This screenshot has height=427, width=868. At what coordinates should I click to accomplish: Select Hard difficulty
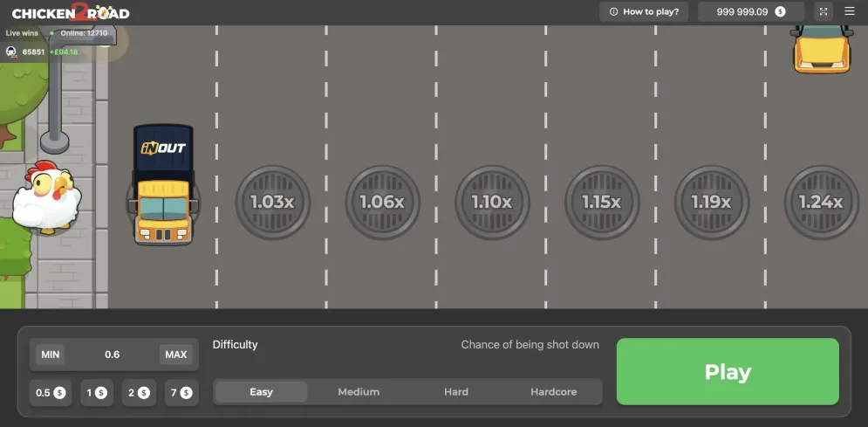(456, 391)
